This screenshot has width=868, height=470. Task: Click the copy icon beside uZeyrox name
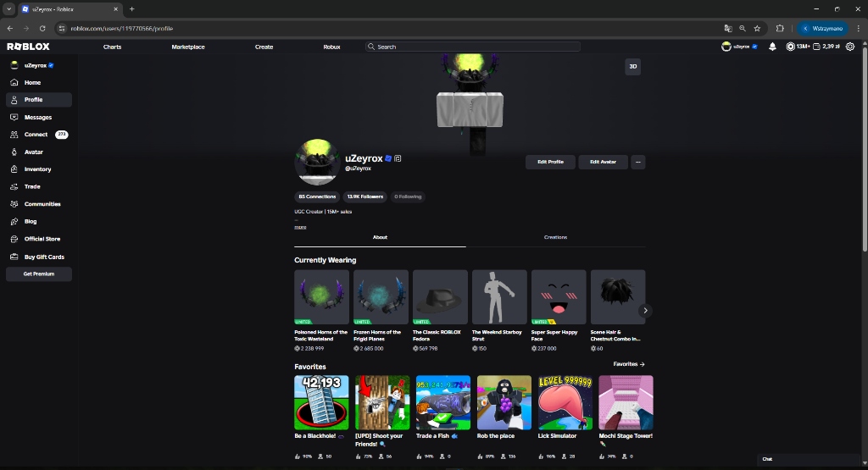pos(398,158)
